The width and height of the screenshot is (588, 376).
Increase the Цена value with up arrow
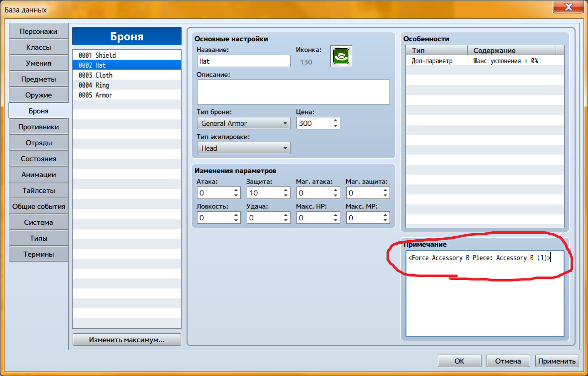[x=336, y=120]
